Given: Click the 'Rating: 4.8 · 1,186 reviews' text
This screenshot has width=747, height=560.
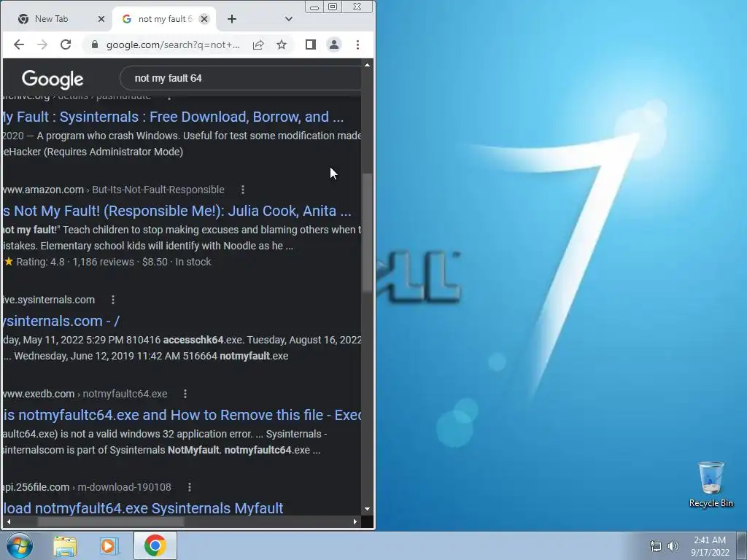Looking at the screenshot, I should click(x=75, y=262).
